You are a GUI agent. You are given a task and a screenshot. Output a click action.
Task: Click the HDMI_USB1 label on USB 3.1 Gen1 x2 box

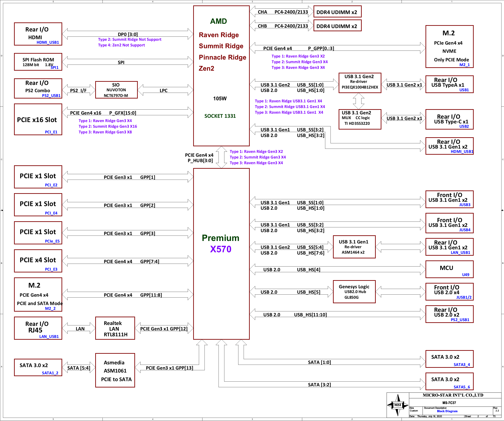tap(462, 152)
